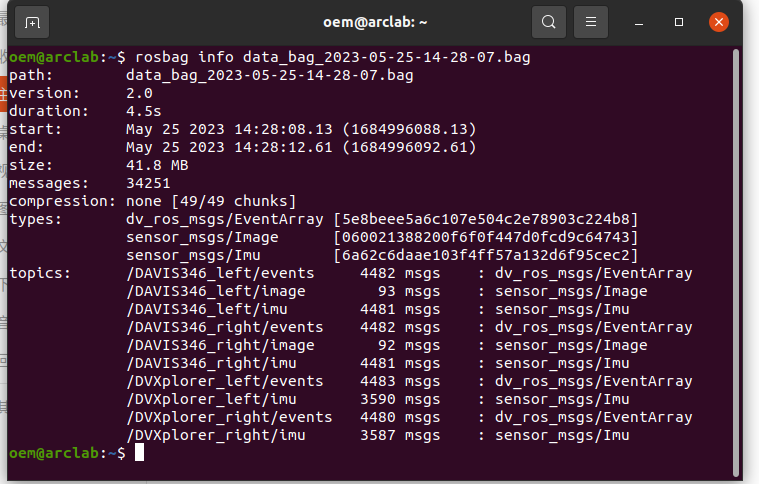The width and height of the screenshot is (759, 484).
Task: Click the terminal vertical scrollbar
Action: [x=736, y=261]
